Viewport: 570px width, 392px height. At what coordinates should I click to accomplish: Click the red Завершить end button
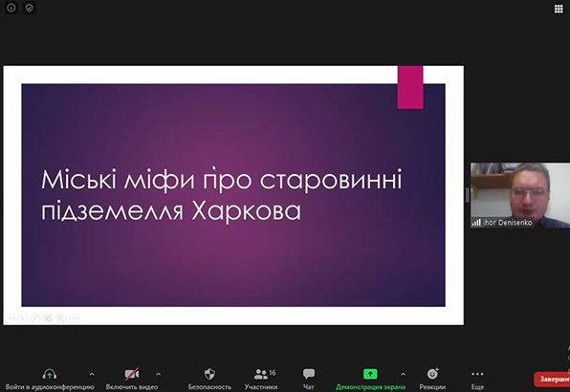coord(552,380)
